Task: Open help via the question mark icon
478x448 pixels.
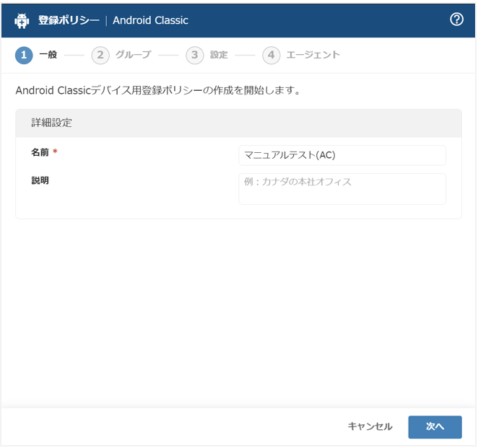Action: point(456,19)
